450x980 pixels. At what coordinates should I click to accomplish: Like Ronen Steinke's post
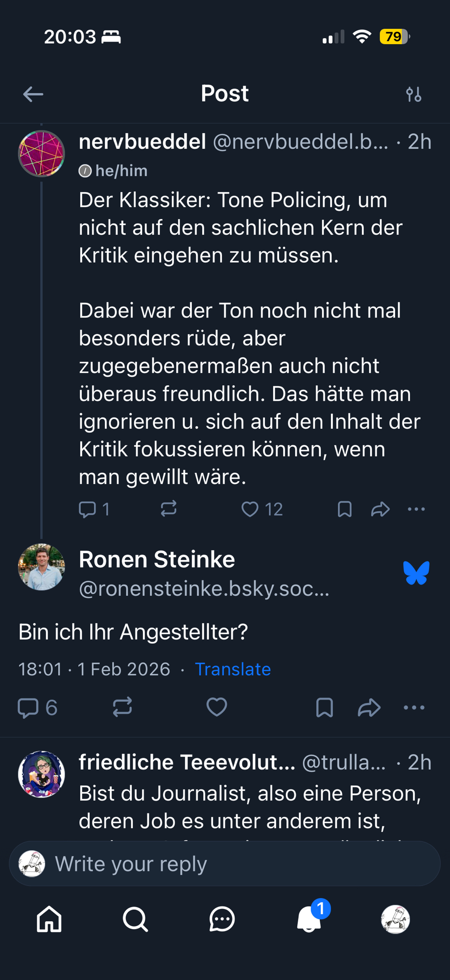(217, 708)
